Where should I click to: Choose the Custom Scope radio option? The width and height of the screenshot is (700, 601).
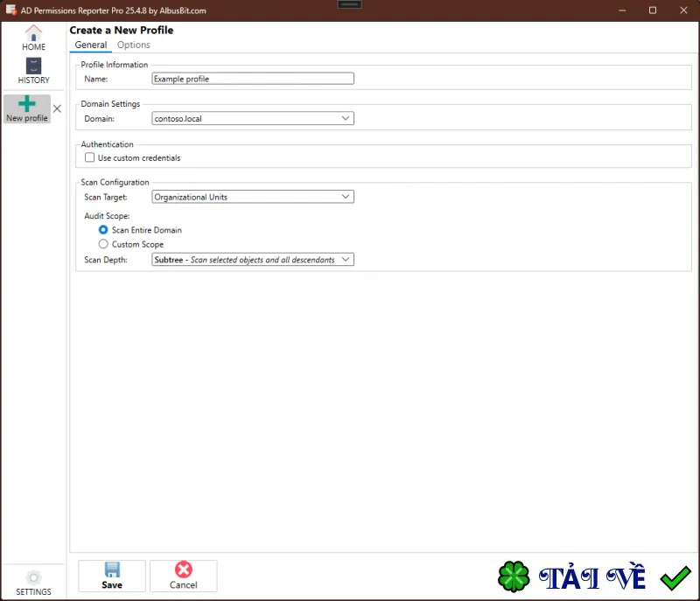(103, 244)
